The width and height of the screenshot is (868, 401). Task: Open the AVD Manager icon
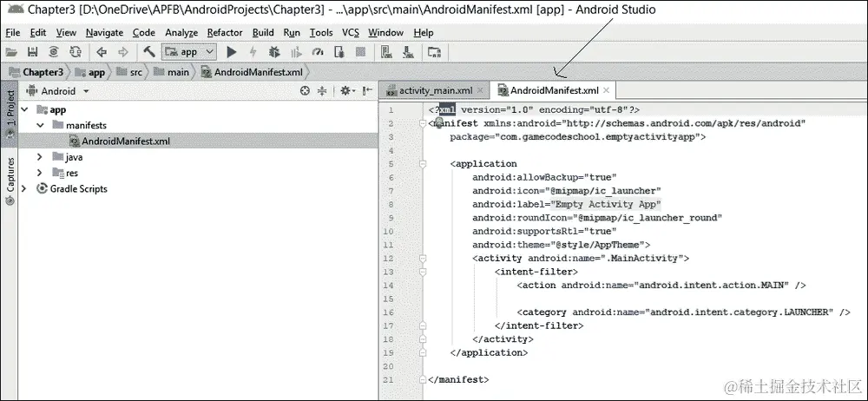pyautogui.click(x=387, y=52)
